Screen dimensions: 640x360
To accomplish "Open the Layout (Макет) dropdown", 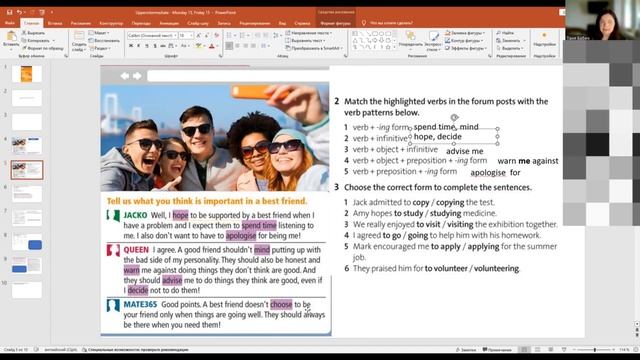I will click(x=99, y=33).
